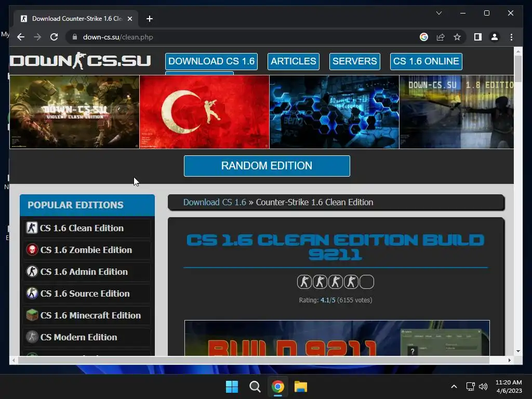The image size is (532, 399).
Task: Open the SERVERS menu item
Action: coord(354,61)
